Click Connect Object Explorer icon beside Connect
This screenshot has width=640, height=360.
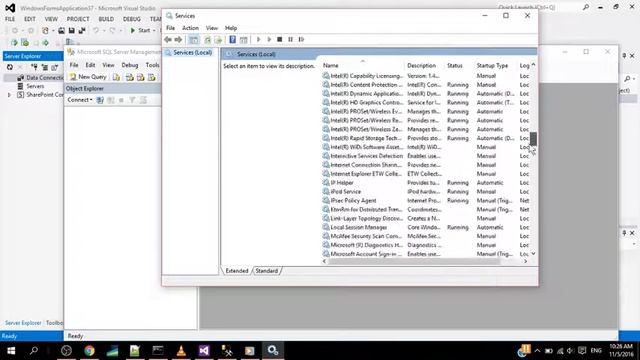pyautogui.click(x=100, y=100)
